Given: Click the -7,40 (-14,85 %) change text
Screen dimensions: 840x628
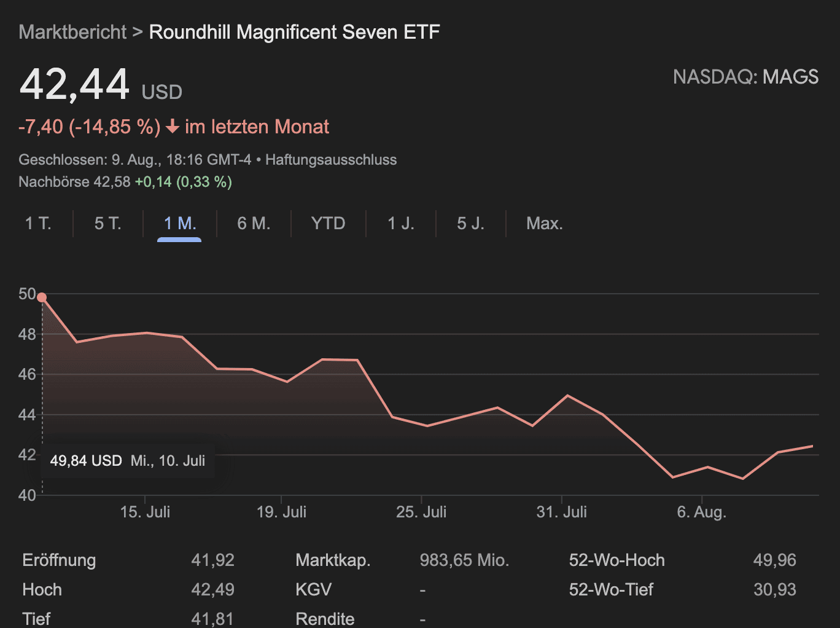Looking at the screenshot, I should click(90, 127).
